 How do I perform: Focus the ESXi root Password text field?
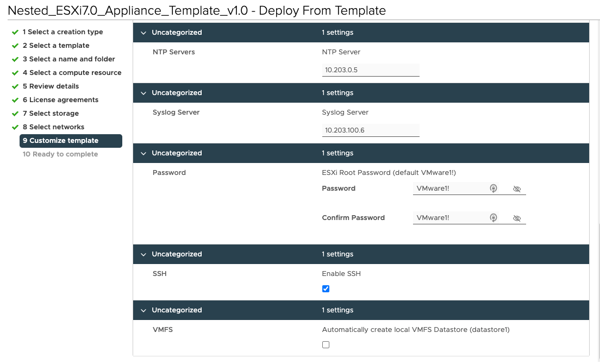[449, 189]
